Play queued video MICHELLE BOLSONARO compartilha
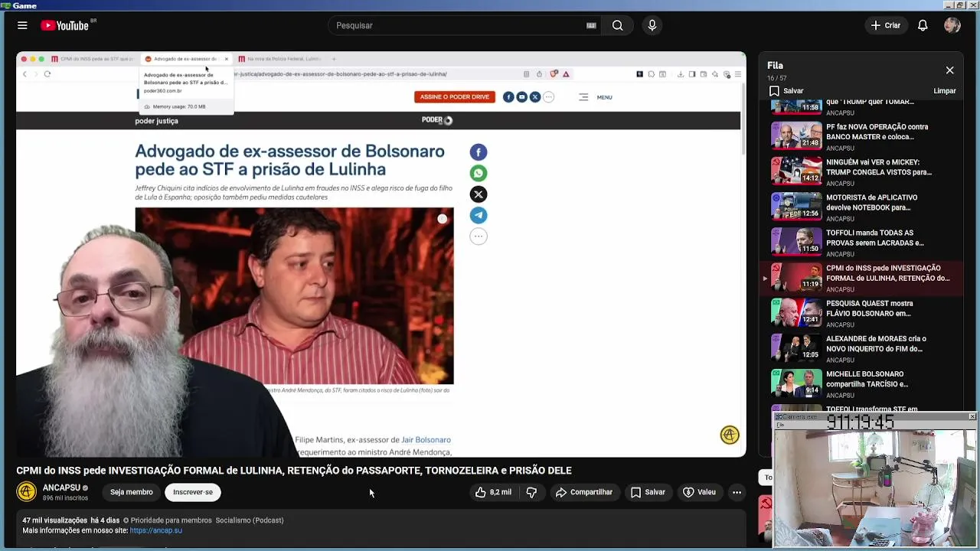 click(861, 383)
